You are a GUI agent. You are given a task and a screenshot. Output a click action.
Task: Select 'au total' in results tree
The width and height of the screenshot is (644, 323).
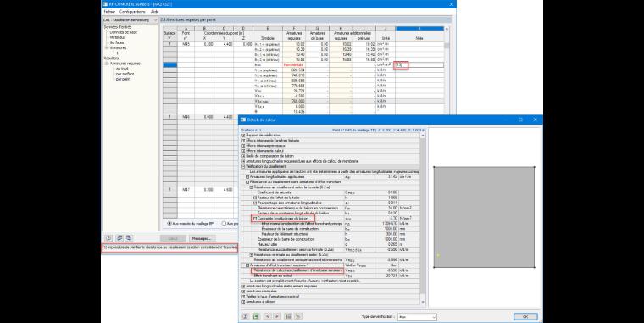122,69
